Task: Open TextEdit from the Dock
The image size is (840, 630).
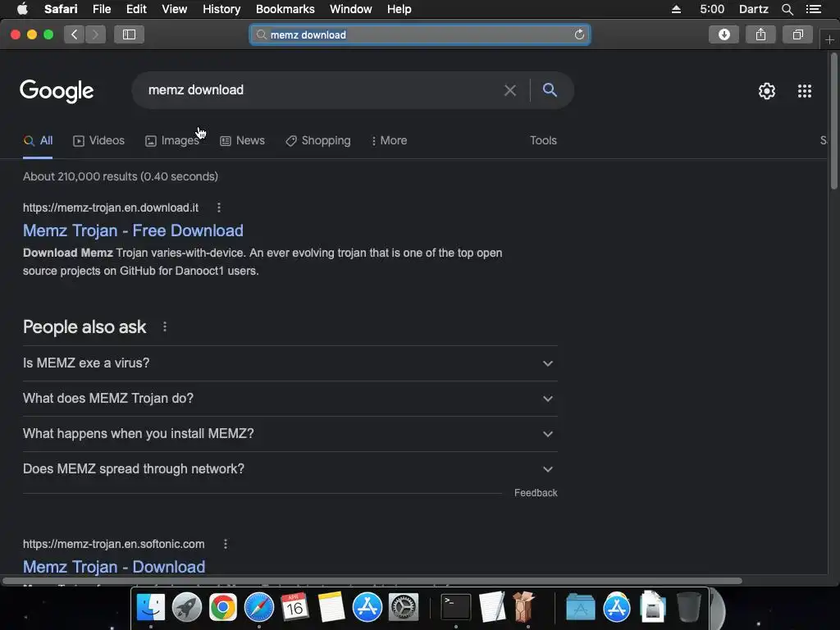Action: point(492,608)
